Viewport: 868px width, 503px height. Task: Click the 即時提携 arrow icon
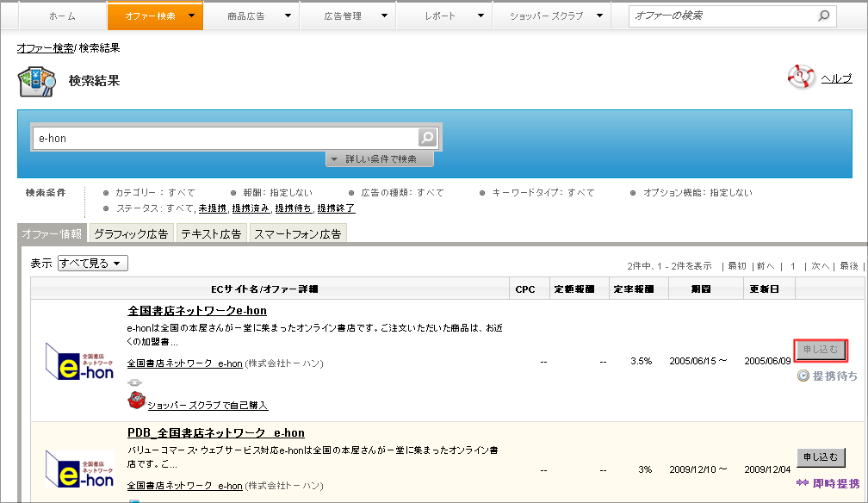coord(803,483)
